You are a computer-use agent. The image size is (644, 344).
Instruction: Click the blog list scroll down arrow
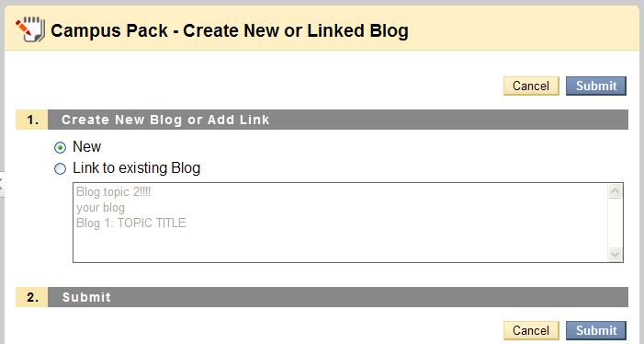pos(615,255)
